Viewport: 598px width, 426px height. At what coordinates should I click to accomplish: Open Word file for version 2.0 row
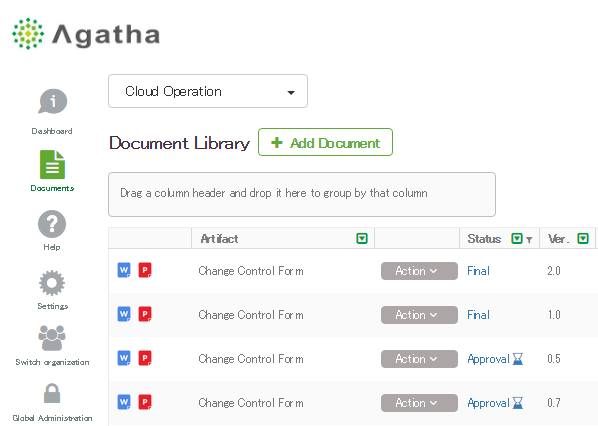coord(124,270)
